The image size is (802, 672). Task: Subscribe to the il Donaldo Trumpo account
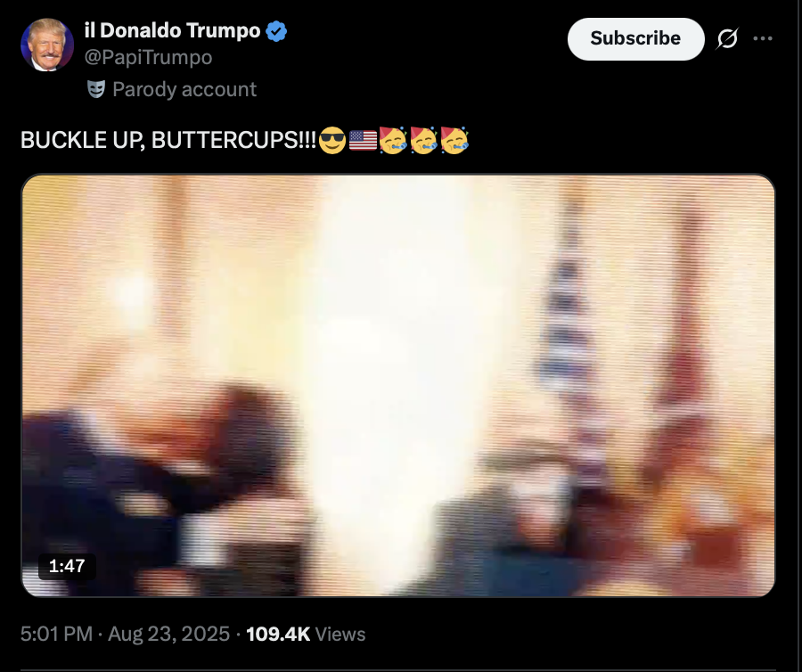point(635,39)
